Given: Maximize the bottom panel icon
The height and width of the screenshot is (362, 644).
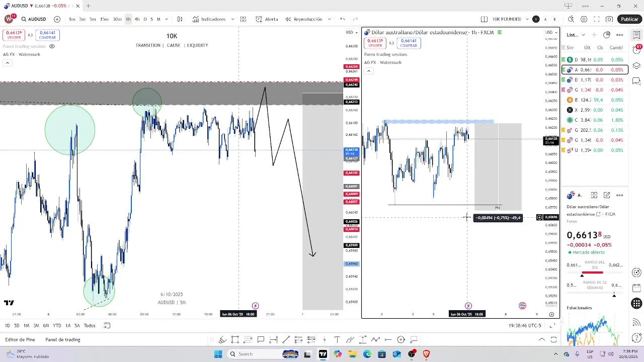Looking at the screenshot, I should pos(553,339).
